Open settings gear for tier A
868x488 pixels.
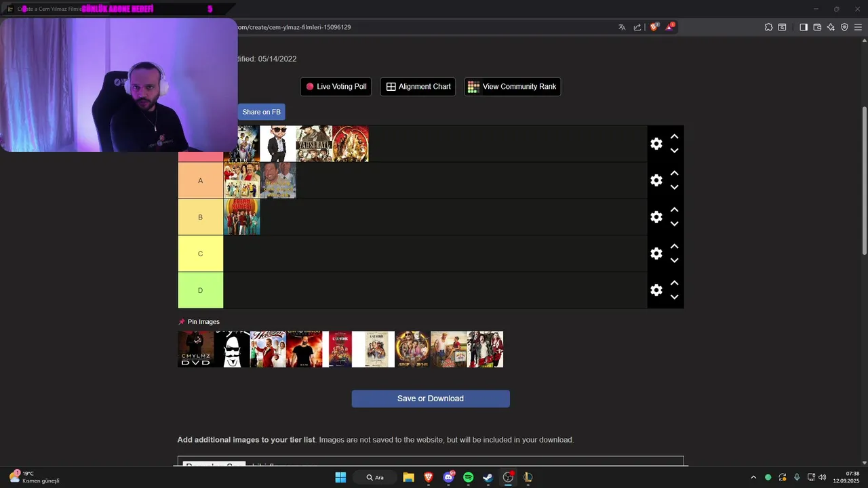pyautogui.click(x=656, y=180)
